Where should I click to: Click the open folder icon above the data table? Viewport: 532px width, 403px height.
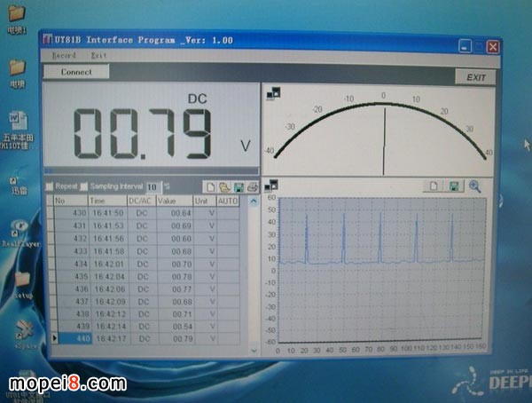point(225,187)
